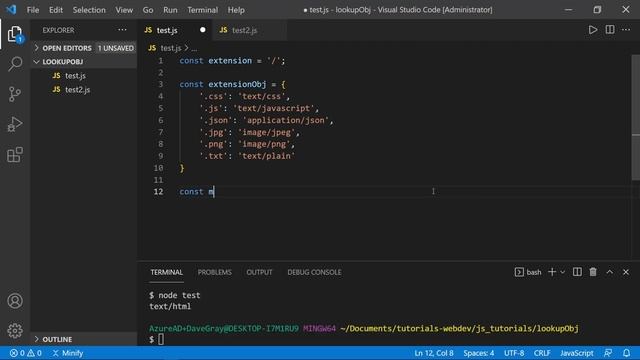Image resolution: width=640 pixels, height=360 pixels.
Task: Change line ending via CRLF
Action: point(542,353)
